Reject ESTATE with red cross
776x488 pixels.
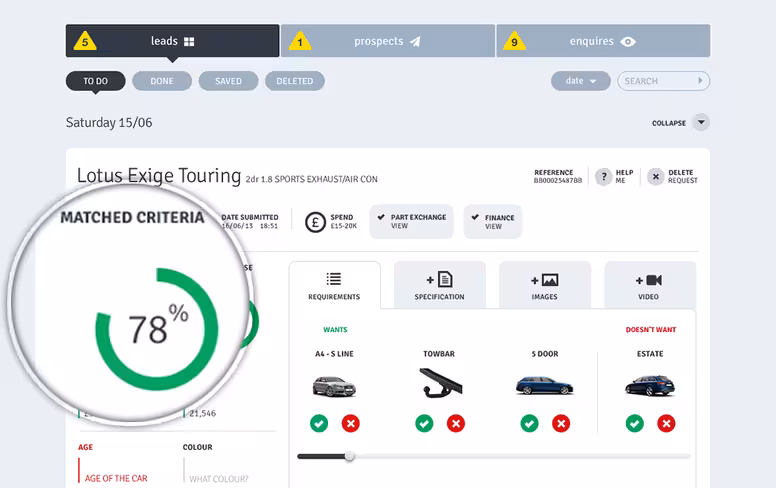pyautogui.click(x=666, y=424)
